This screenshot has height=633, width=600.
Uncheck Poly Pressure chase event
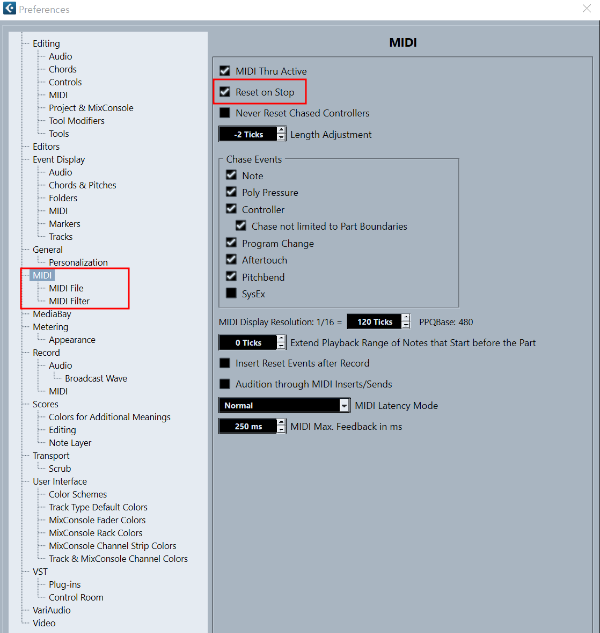231,192
